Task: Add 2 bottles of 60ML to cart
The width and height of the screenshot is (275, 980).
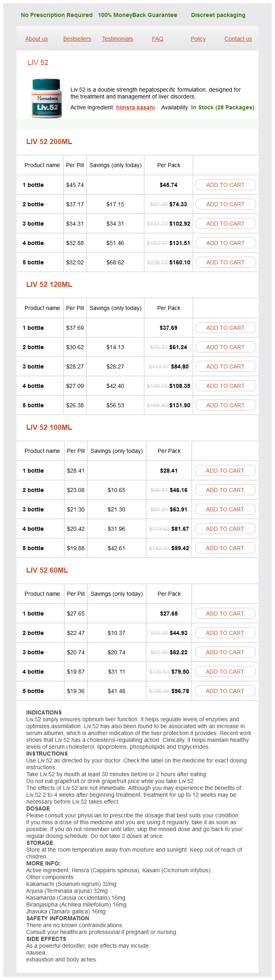Action: coord(225,633)
